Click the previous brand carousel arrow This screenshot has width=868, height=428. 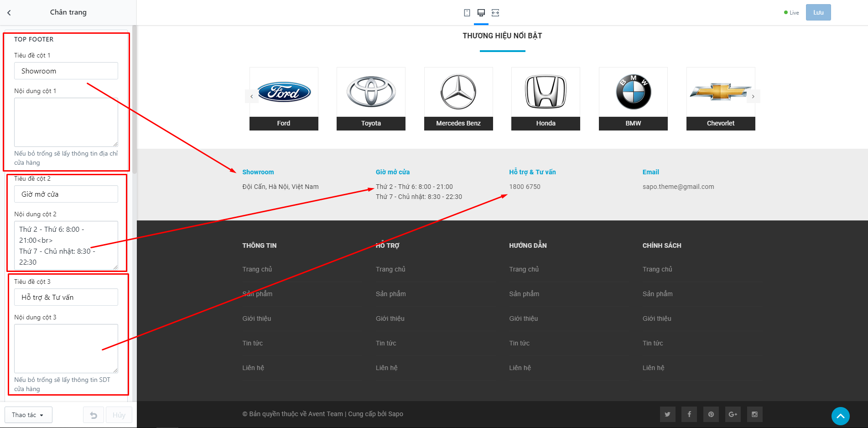(252, 96)
